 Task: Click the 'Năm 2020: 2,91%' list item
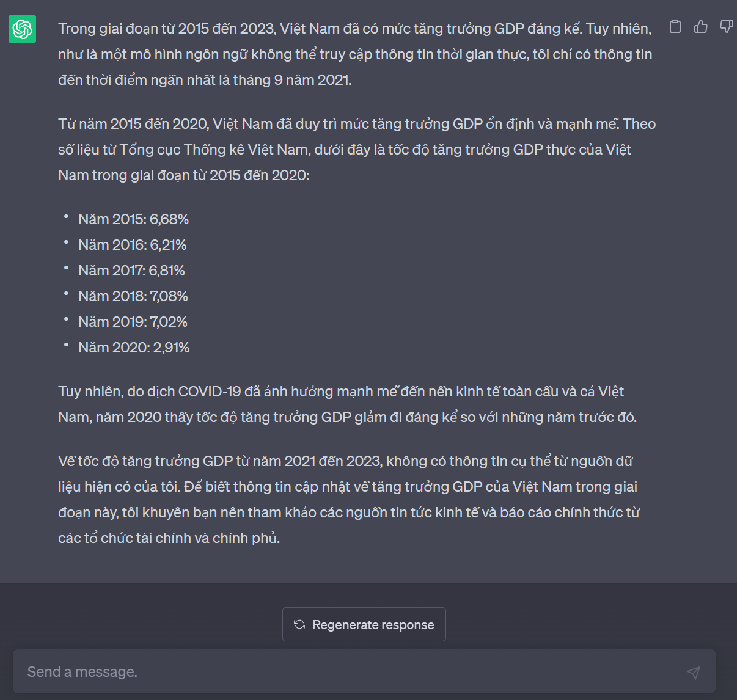[134, 348]
